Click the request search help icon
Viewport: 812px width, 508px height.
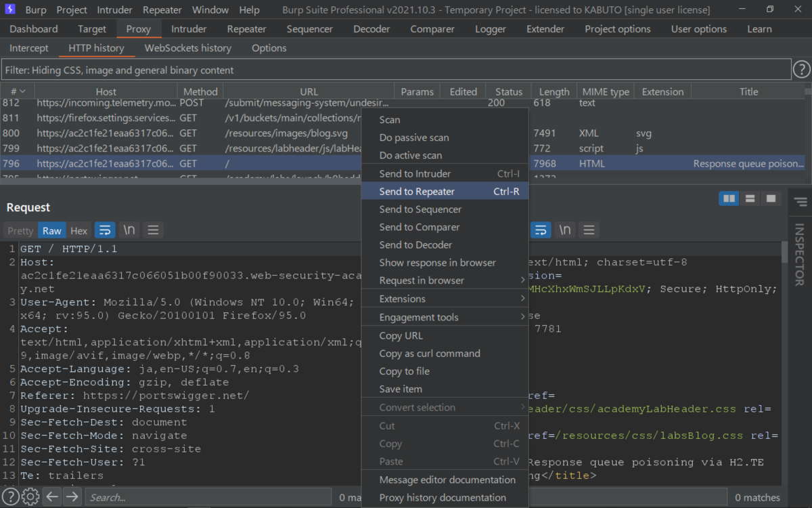10,497
